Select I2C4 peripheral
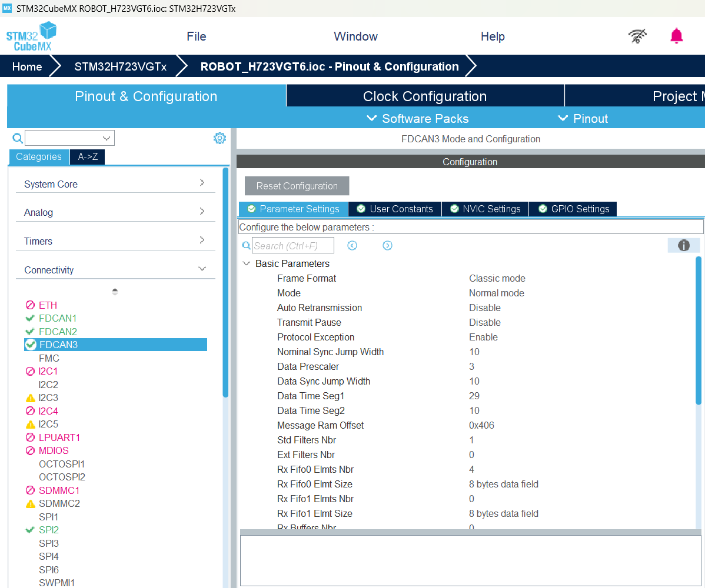The image size is (705, 588). point(48,411)
